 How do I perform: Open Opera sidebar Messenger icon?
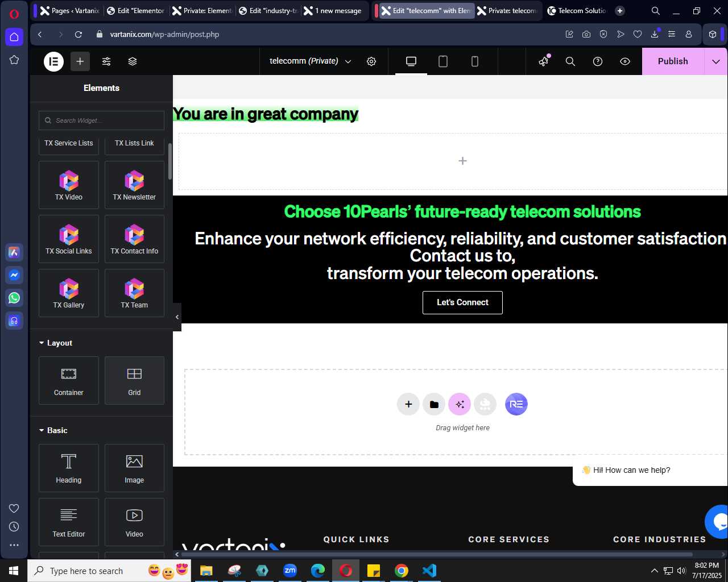(14, 275)
